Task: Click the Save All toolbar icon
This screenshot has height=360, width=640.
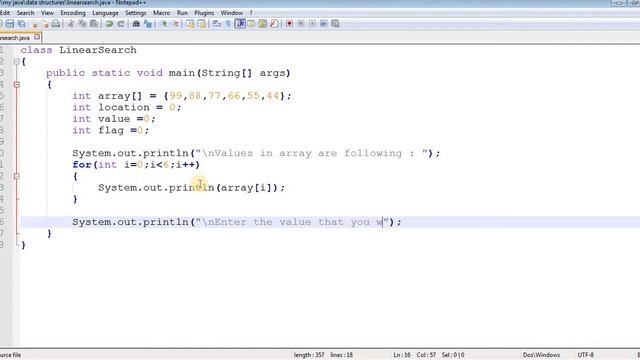Action: point(22,24)
